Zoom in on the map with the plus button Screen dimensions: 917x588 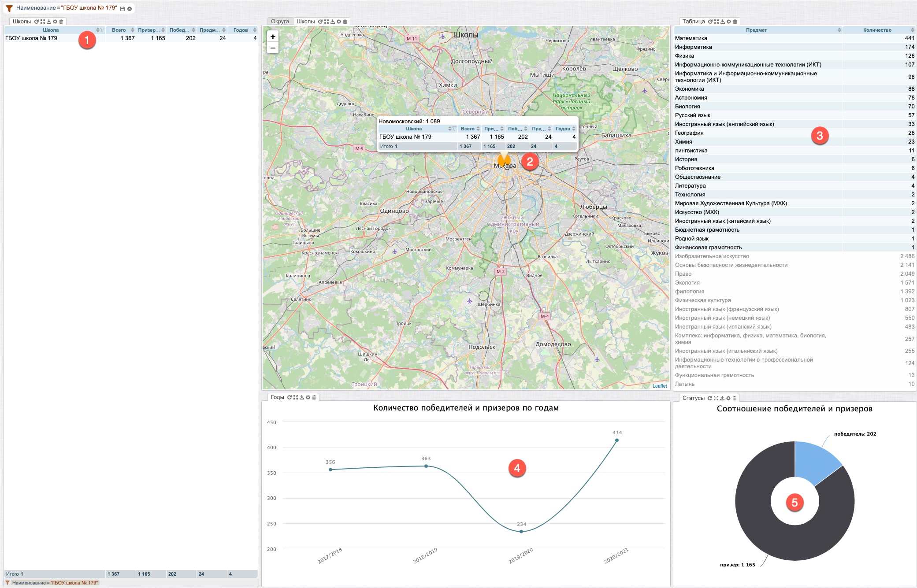click(273, 37)
